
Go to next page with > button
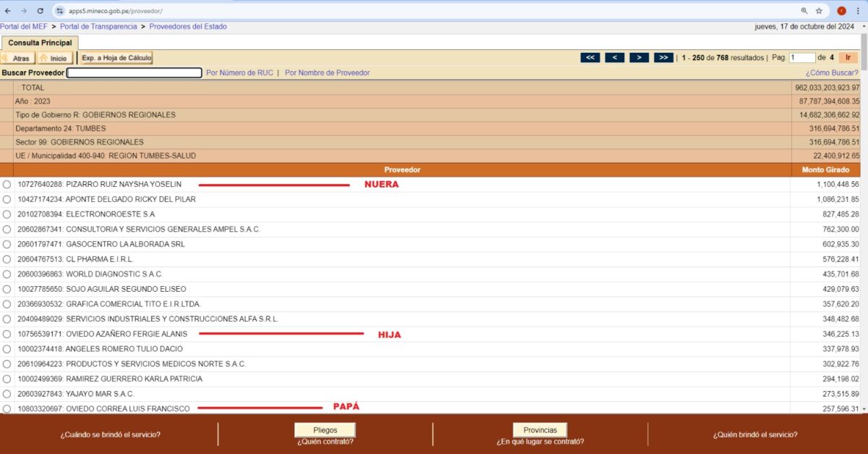point(639,57)
